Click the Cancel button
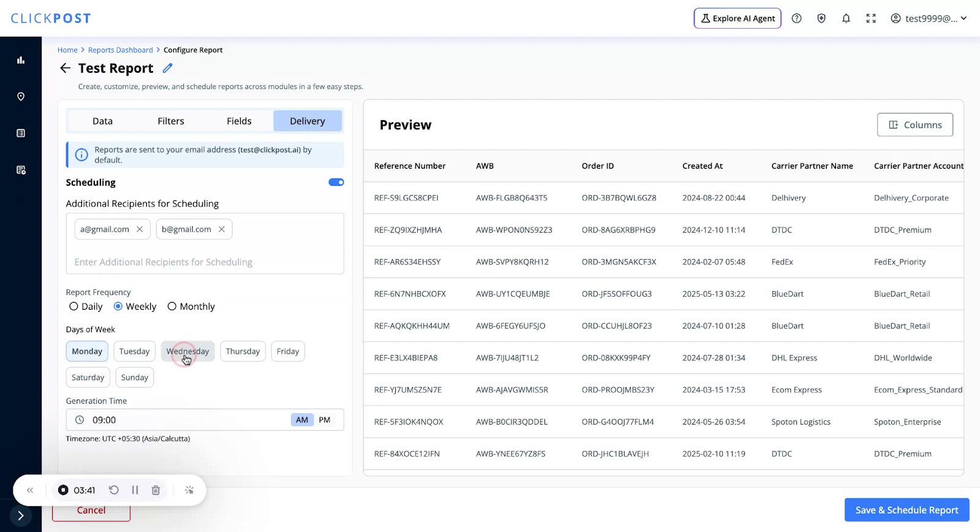The height and width of the screenshot is (532, 980). [91, 511]
